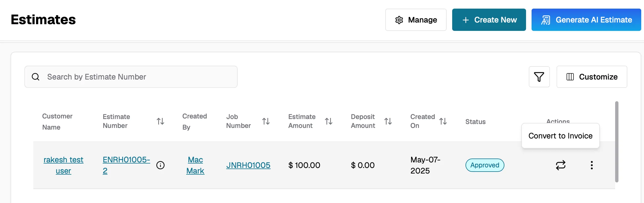644x203 pixels.
Task: Open the Manage settings button
Action: pos(416,20)
